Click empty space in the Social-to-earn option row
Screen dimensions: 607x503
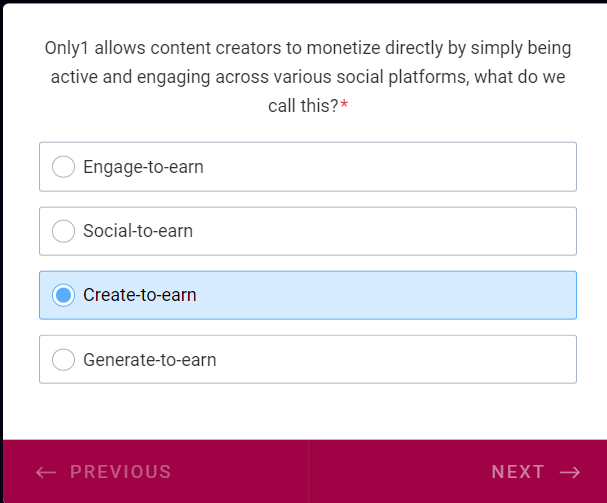(400, 231)
